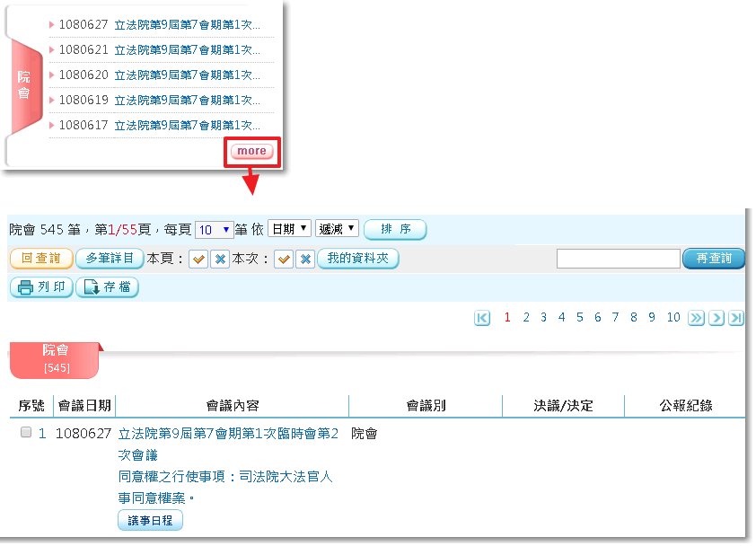756x546 pixels.
Task: Go to page 5 in pagination
Action: click(580, 318)
